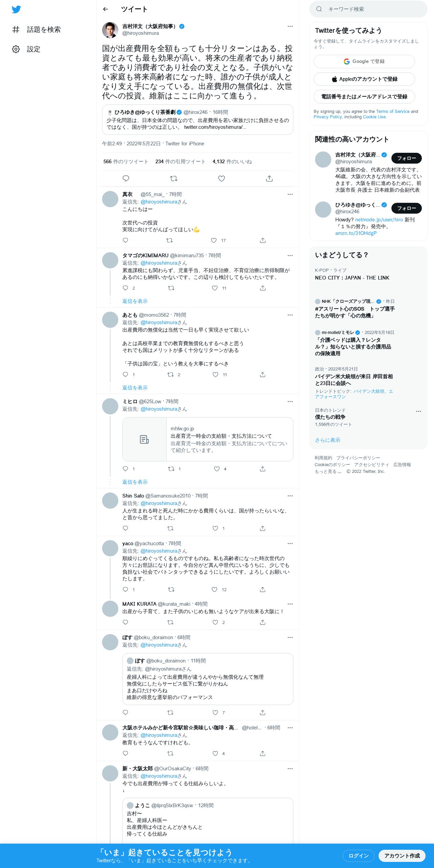Image resolution: width=434 pixels, height=868 pixels.
Task: Share the main tweet
Action: coord(269,178)
